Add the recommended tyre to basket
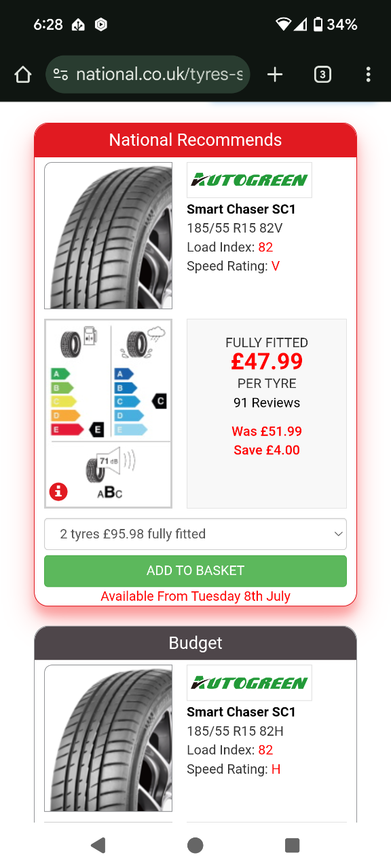This screenshot has height=868, width=391. pyautogui.click(x=195, y=571)
